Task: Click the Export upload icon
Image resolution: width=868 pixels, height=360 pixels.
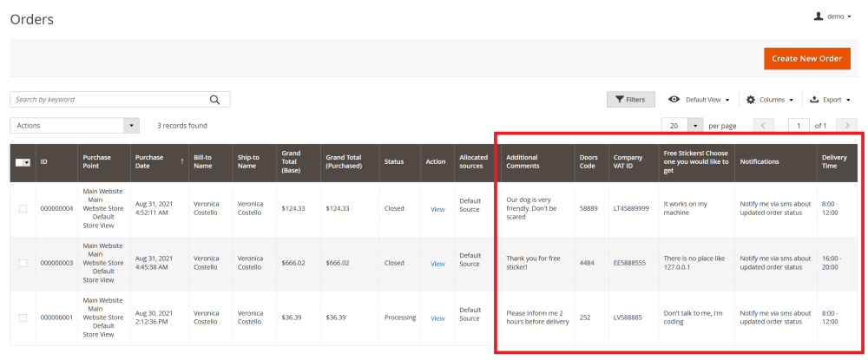Action: (x=814, y=100)
